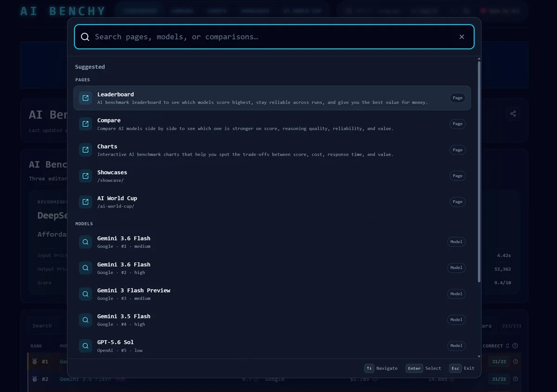557x392 pixels.
Task: Click the Page badge on the Compare row
Action: click(x=458, y=124)
